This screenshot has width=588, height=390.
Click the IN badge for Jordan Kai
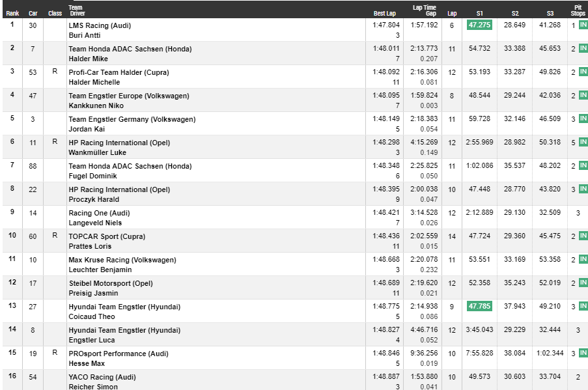click(x=583, y=118)
